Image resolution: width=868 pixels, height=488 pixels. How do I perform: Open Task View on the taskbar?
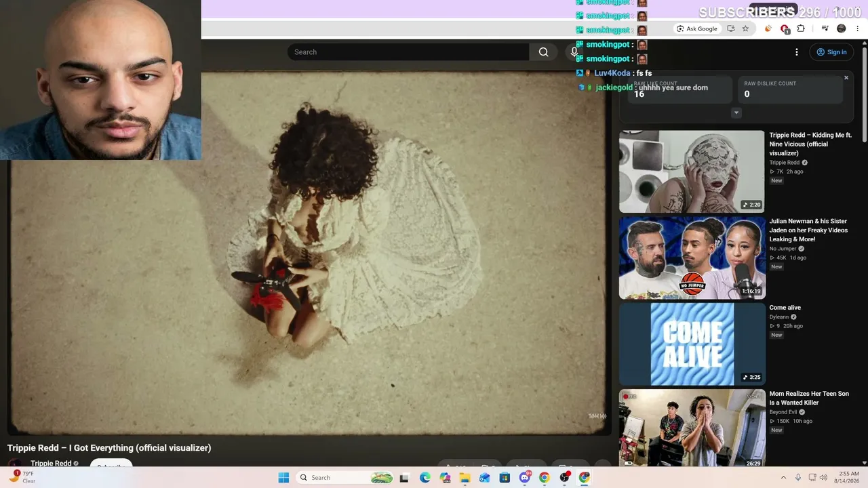click(x=404, y=478)
